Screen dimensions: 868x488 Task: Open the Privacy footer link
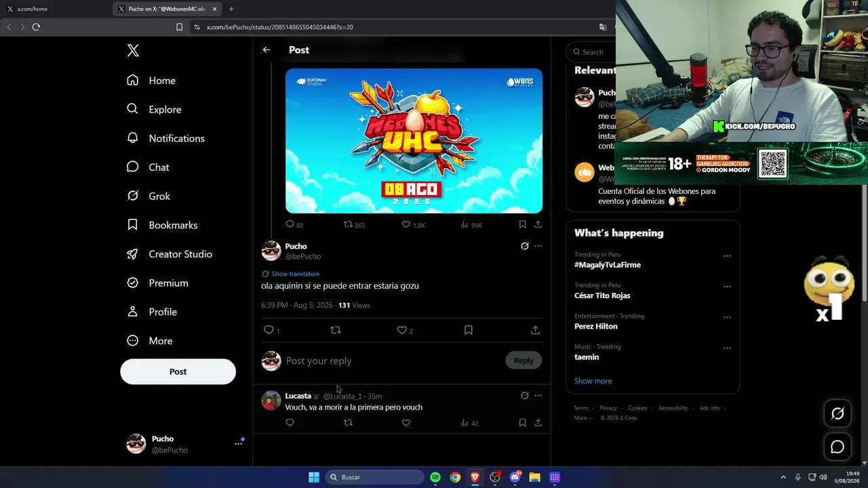(x=608, y=408)
